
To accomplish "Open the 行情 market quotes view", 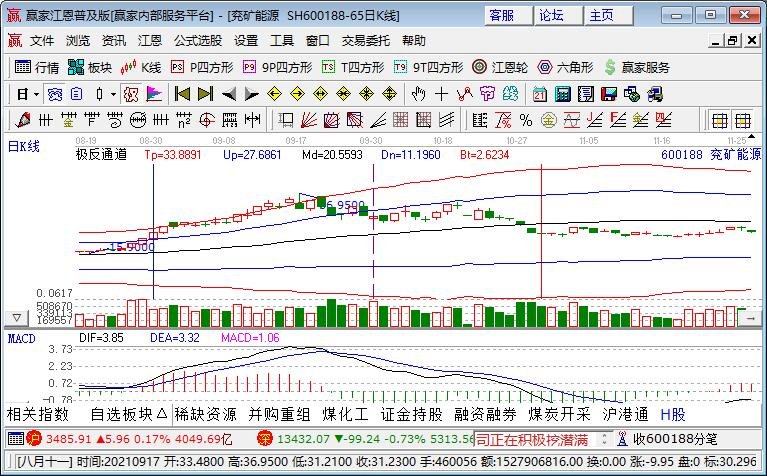I will tap(37, 68).
